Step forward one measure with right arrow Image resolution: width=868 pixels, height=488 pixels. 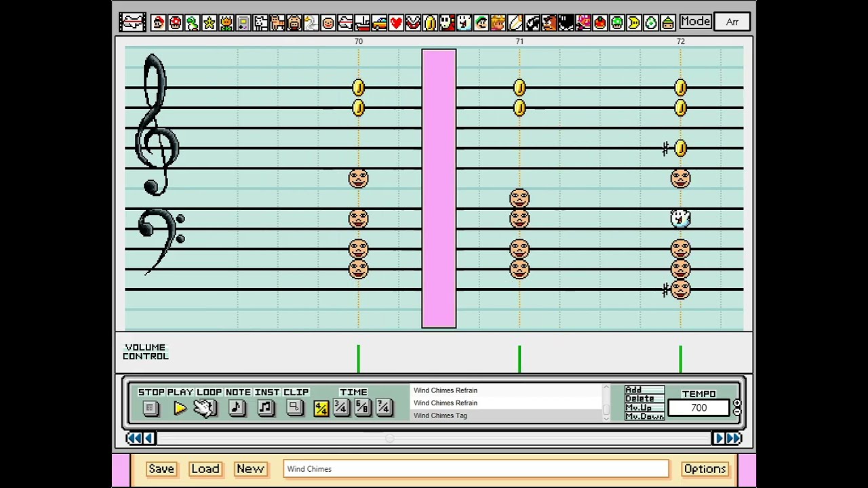(x=719, y=439)
